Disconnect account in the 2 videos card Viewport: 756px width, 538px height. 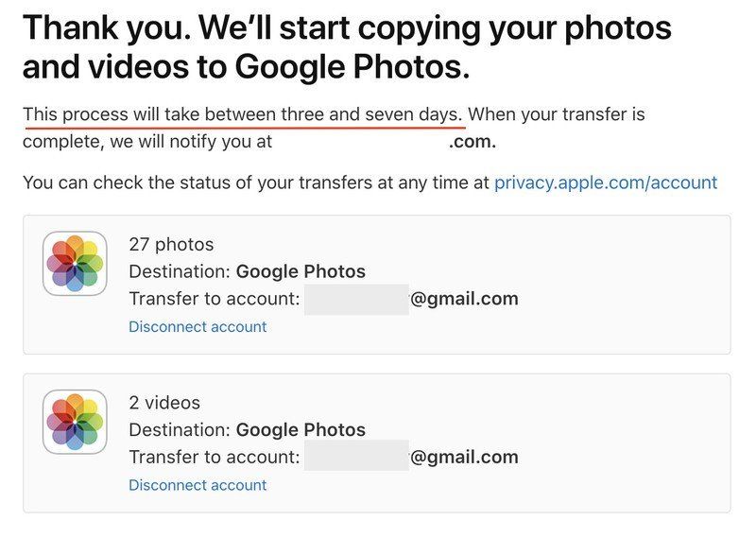click(198, 485)
